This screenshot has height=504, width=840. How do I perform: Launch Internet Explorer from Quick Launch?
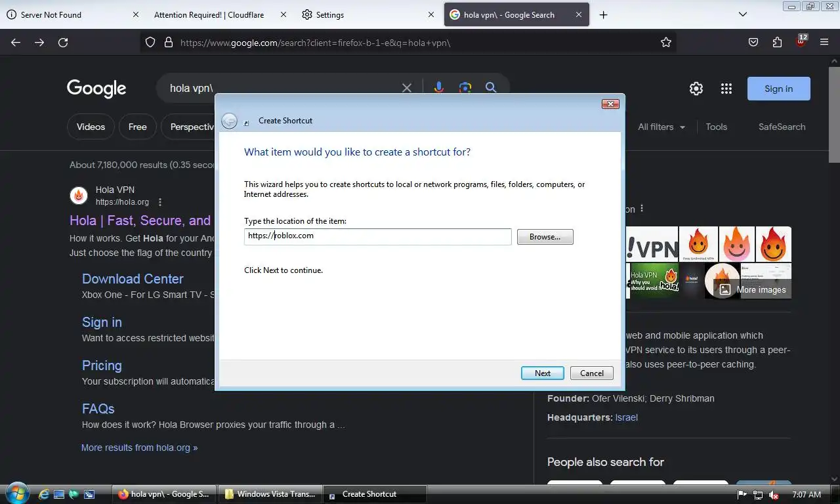[44, 494]
